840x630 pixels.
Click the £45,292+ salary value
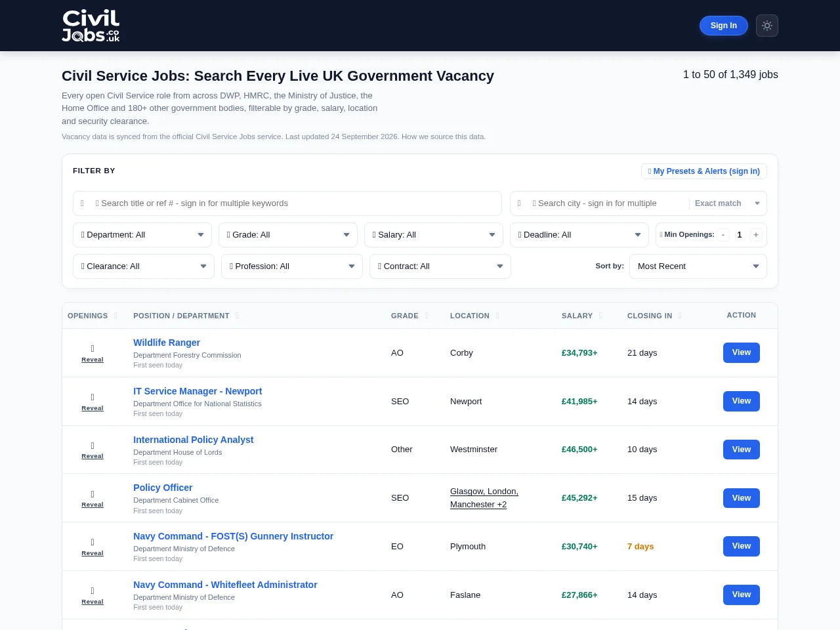point(579,498)
